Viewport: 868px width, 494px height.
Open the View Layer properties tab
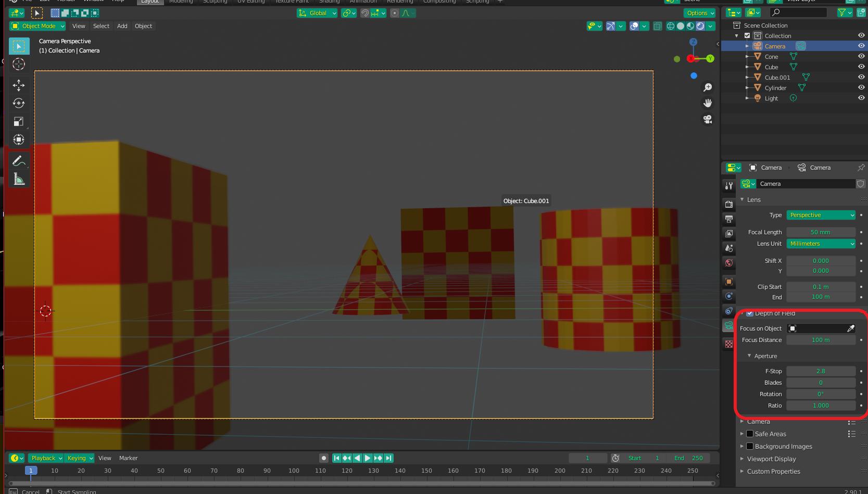coord(729,233)
